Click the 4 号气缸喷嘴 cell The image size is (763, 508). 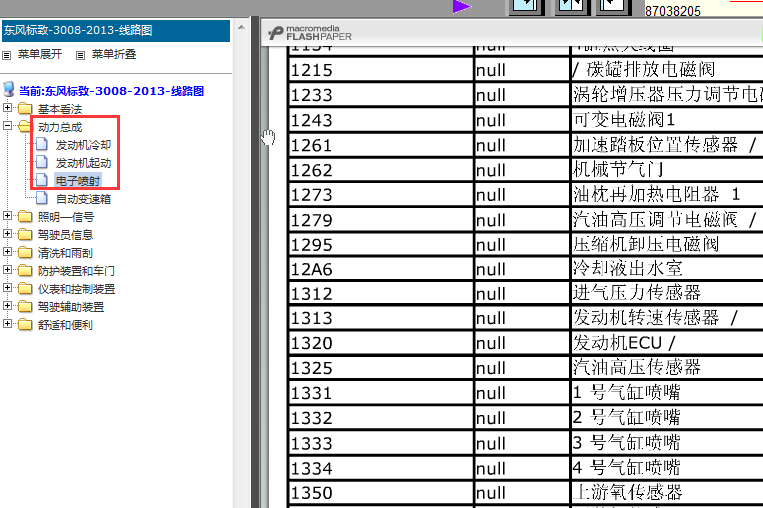(667, 468)
